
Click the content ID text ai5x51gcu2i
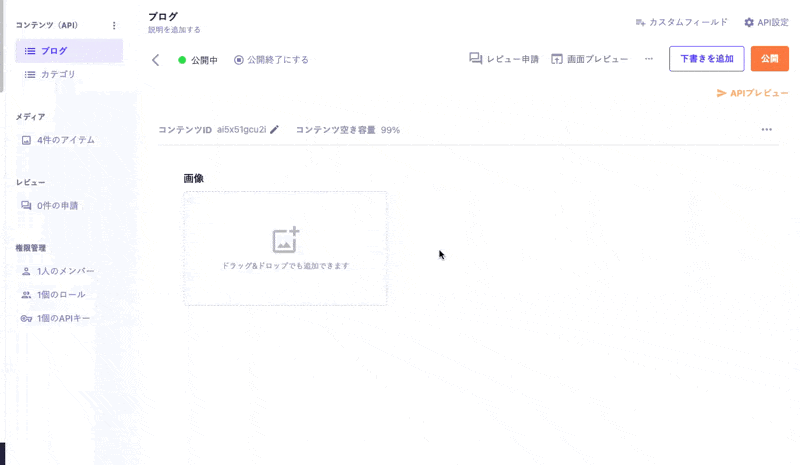click(x=241, y=130)
